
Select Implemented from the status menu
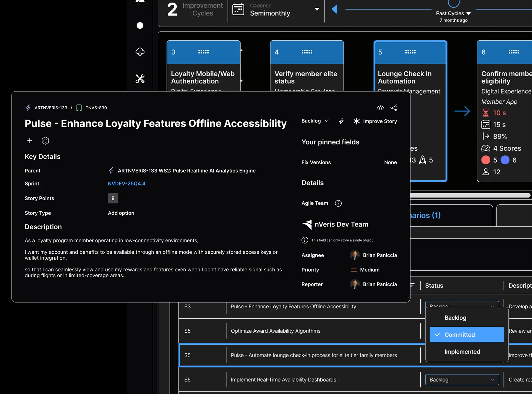coord(462,351)
